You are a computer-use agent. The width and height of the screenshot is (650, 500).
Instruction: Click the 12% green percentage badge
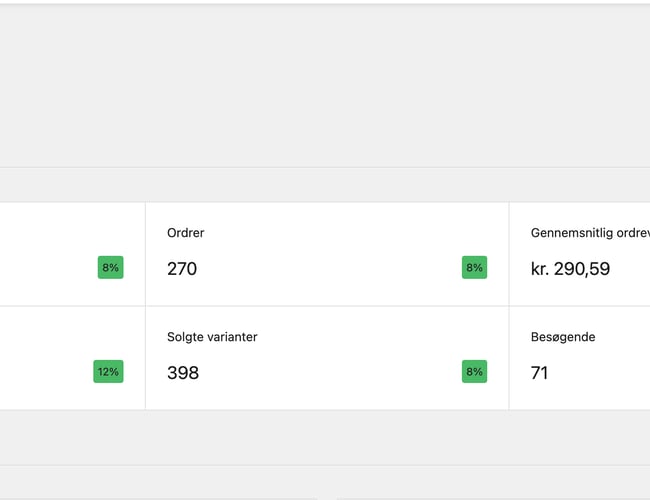pyautogui.click(x=108, y=372)
